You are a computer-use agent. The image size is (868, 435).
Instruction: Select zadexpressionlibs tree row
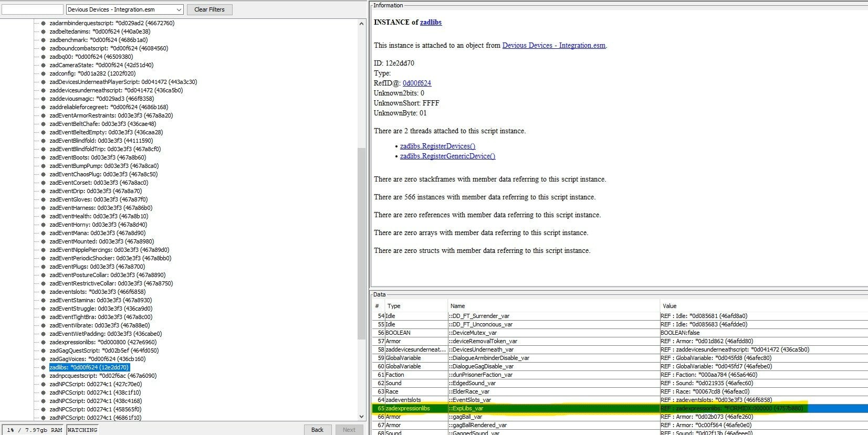pyautogui.click(x=103, y=342)
